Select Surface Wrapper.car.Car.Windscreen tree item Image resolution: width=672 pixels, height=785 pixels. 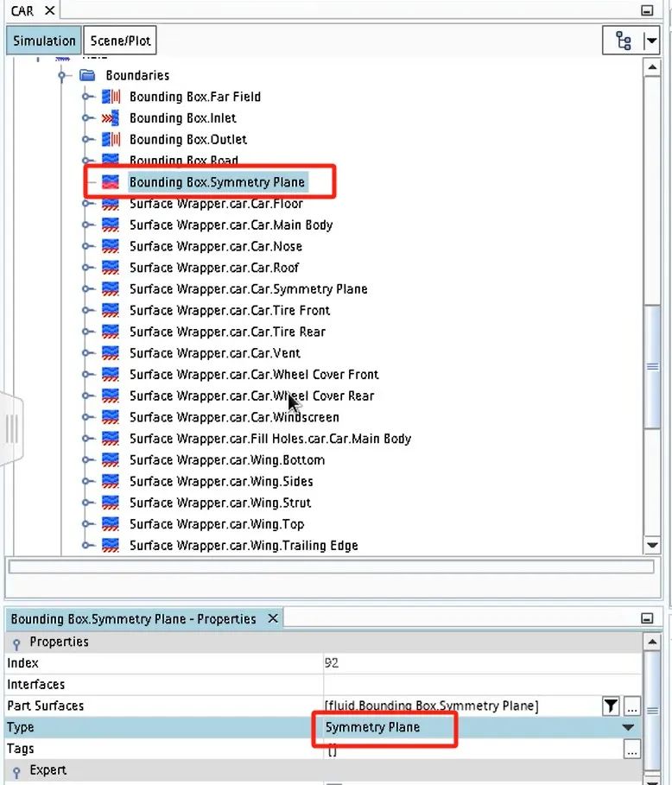234,417
